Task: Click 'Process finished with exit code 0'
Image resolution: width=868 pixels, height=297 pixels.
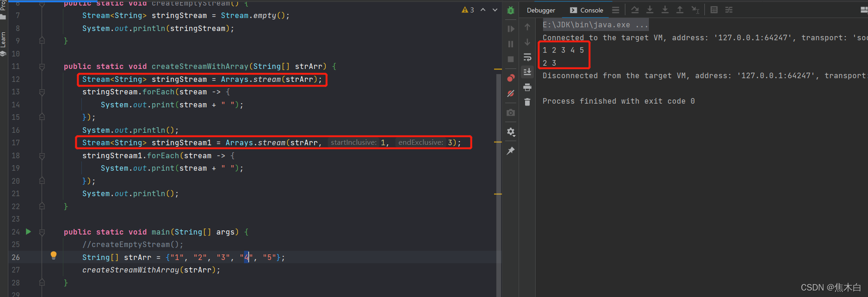Action: (618, 101)
